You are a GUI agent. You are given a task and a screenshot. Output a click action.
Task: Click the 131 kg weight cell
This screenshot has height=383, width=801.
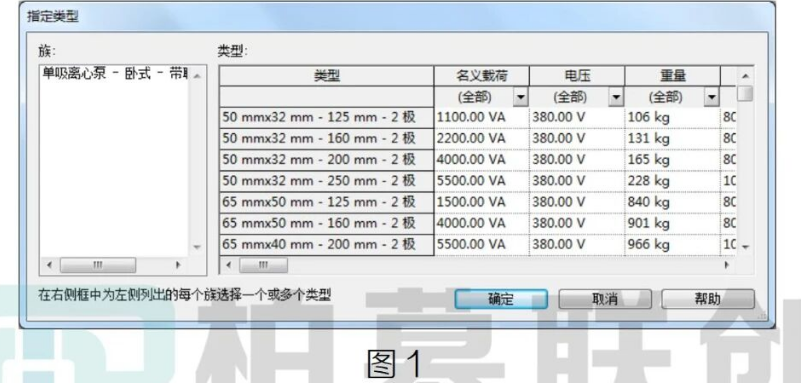pos(673,139)
